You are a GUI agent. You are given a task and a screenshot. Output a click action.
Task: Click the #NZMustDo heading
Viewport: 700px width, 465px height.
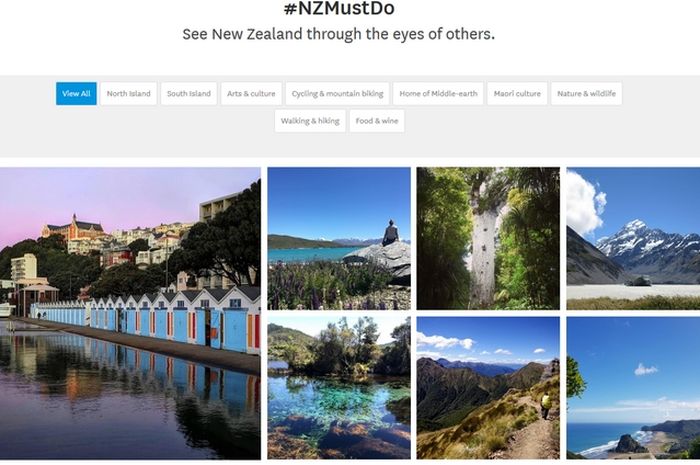[339, 8]
